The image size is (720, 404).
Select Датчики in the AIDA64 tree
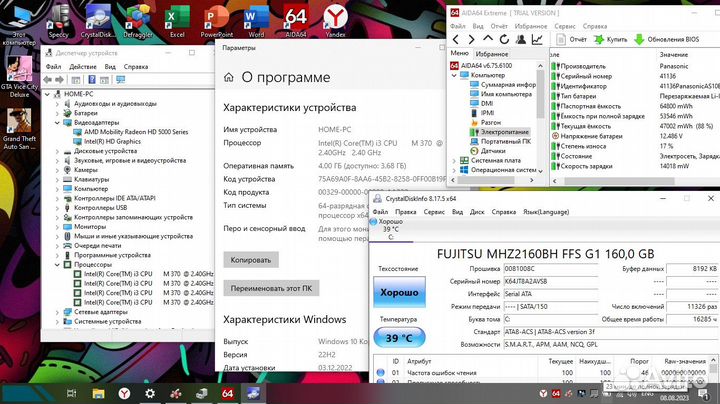[495, 150]
